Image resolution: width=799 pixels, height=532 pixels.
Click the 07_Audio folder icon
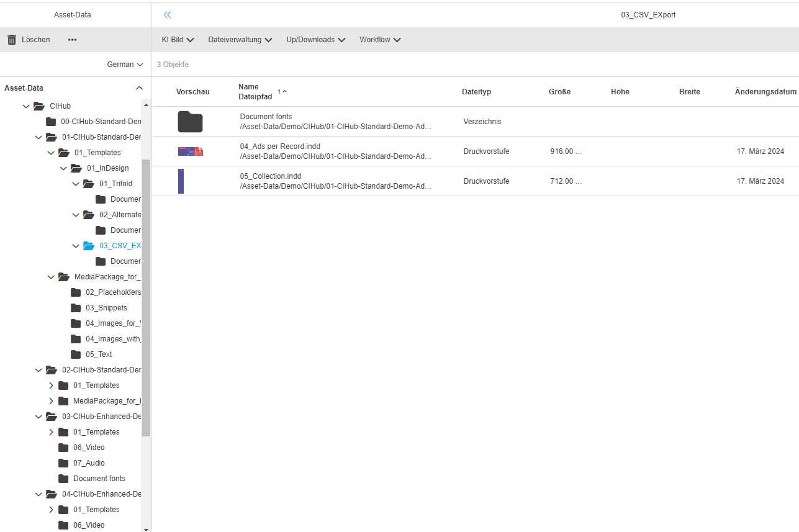tap(63, 463)
